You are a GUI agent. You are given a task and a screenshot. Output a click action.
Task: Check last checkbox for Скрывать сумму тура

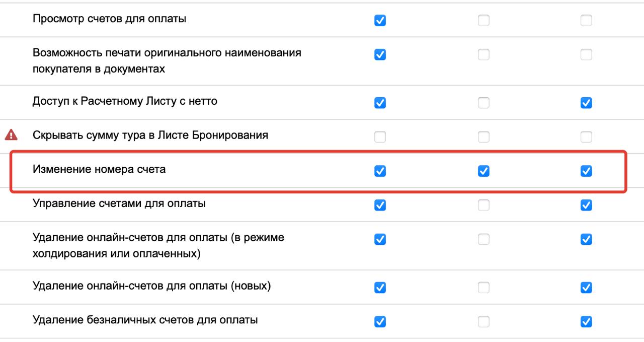point(586,137)
